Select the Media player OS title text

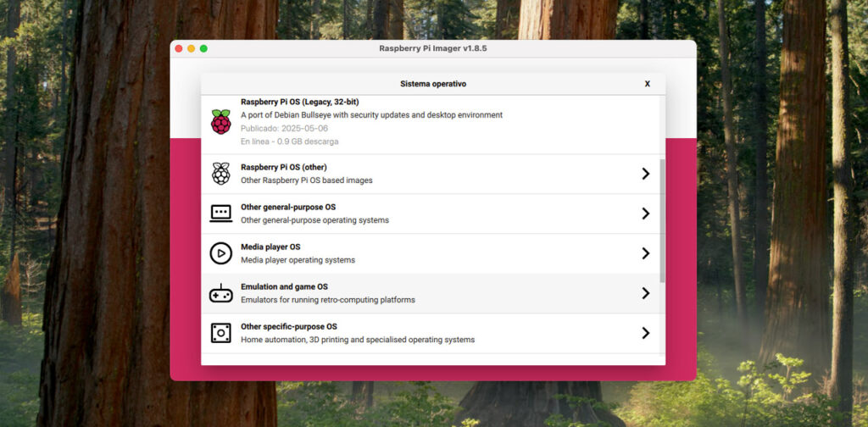pos(270,247)
